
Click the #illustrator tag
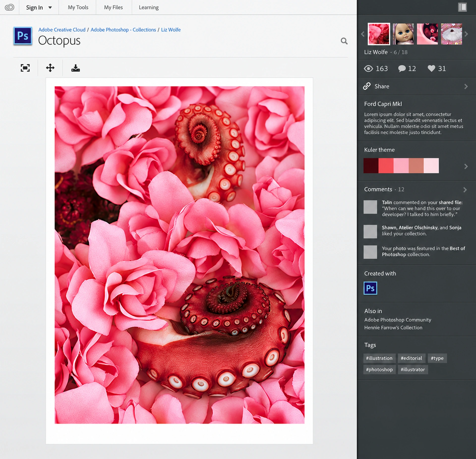pyautogui.click(x=413, y=369)
